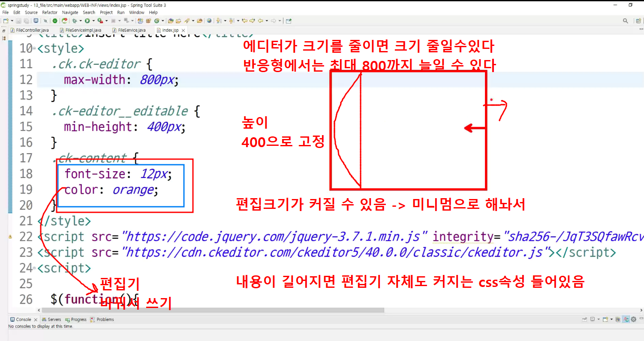Click the Pin Console icon
644x341 pixels.
[584, 319]
